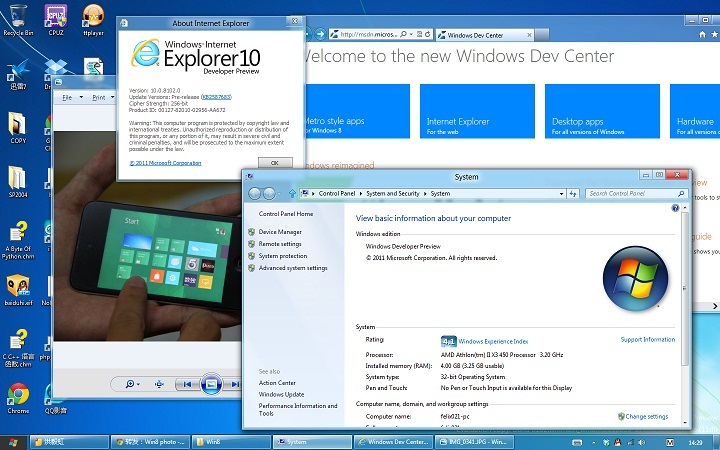
Task: Expand the File menu dropdown in photo viewer
Action: click(71, 98)
